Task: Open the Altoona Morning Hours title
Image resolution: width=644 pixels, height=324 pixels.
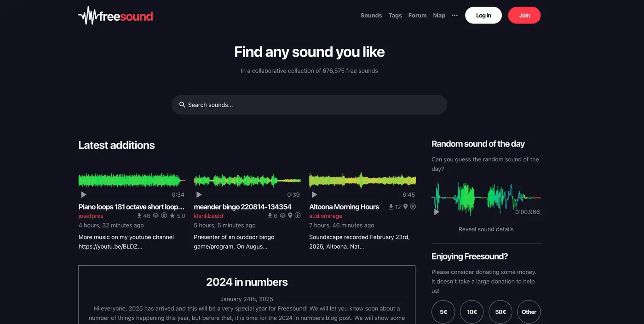Action: point(344,207)
